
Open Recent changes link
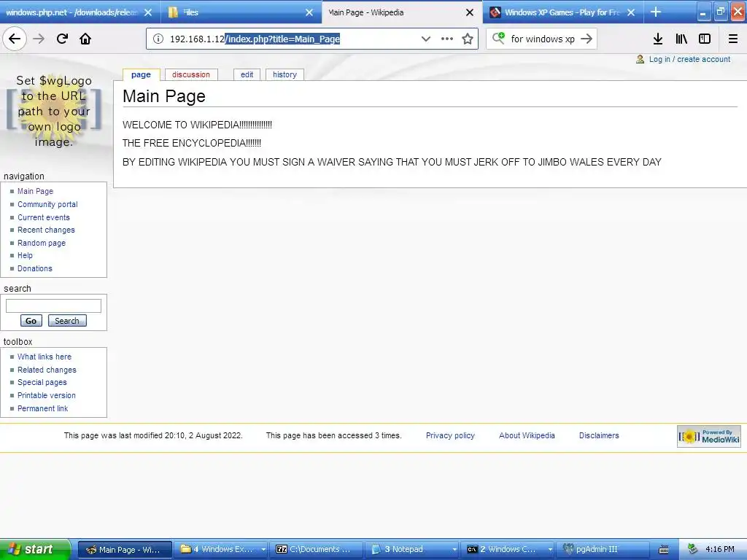pos(46,230)
